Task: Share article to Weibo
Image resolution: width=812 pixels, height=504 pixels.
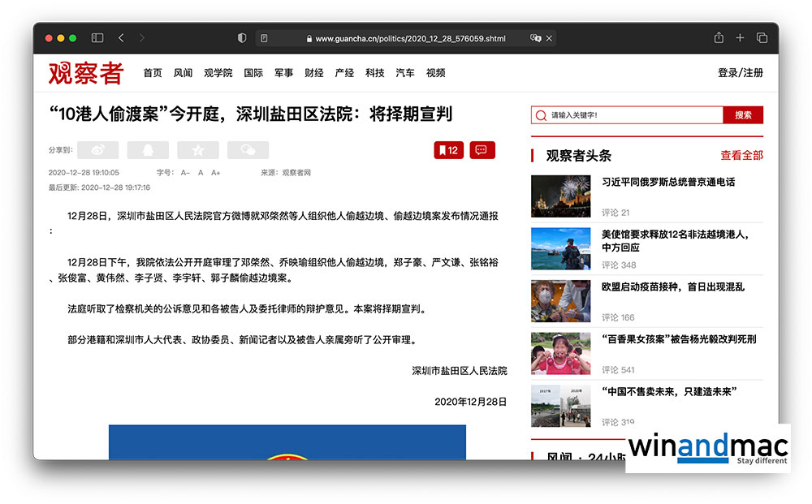Action: pos(97,150)
